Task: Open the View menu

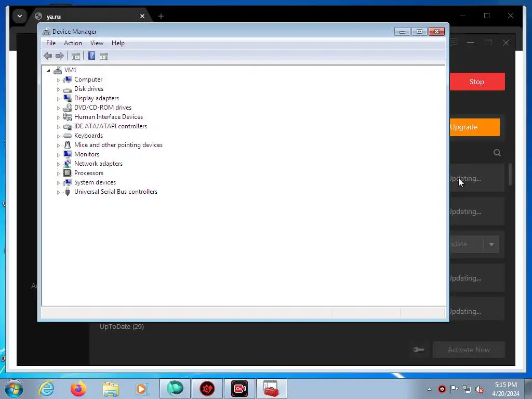Action: 97,43
